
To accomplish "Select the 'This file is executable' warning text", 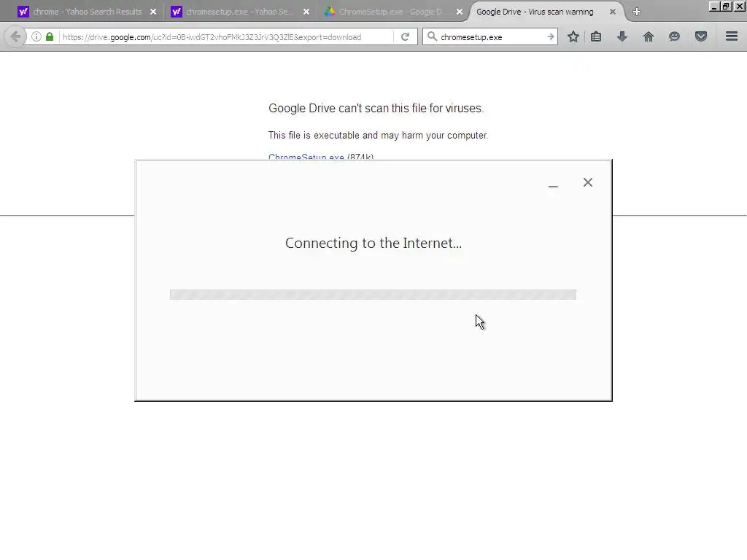I will (x=379, y=136).
